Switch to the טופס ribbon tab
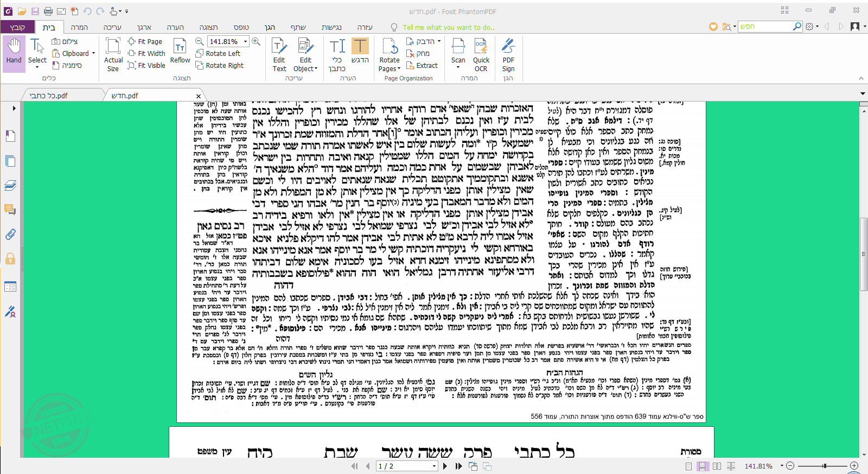The width and height of the screenshot is (868, 474). pos(241,27)
